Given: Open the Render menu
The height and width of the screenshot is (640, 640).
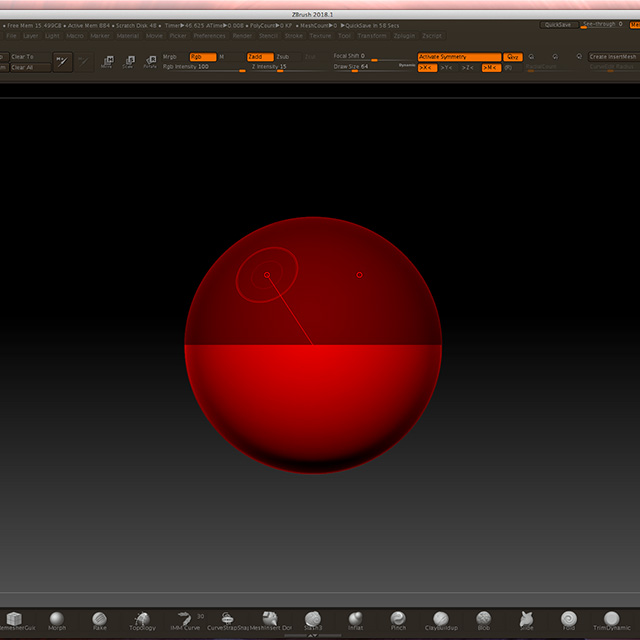Looking at the screenshot, I should click(242, 36).
